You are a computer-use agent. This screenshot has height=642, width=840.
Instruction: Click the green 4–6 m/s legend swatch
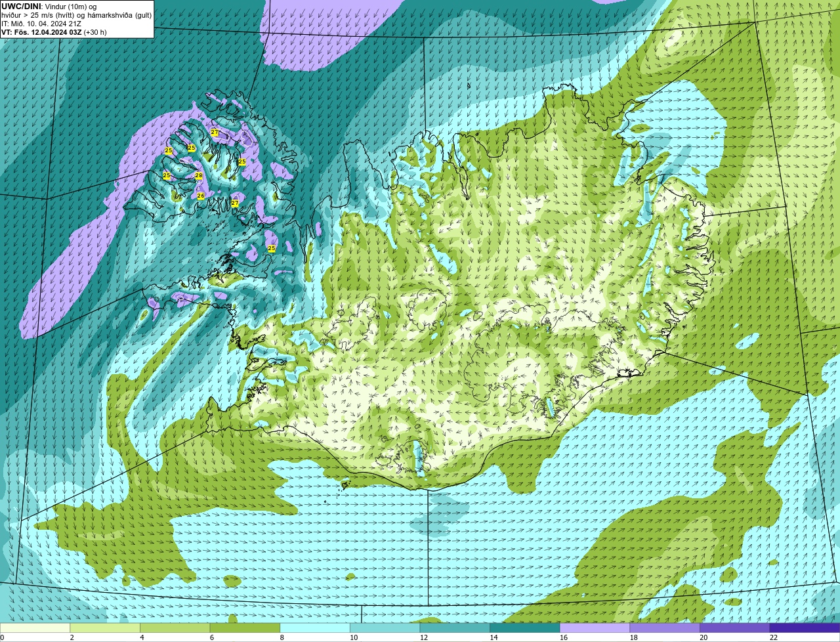coord(175,628)
